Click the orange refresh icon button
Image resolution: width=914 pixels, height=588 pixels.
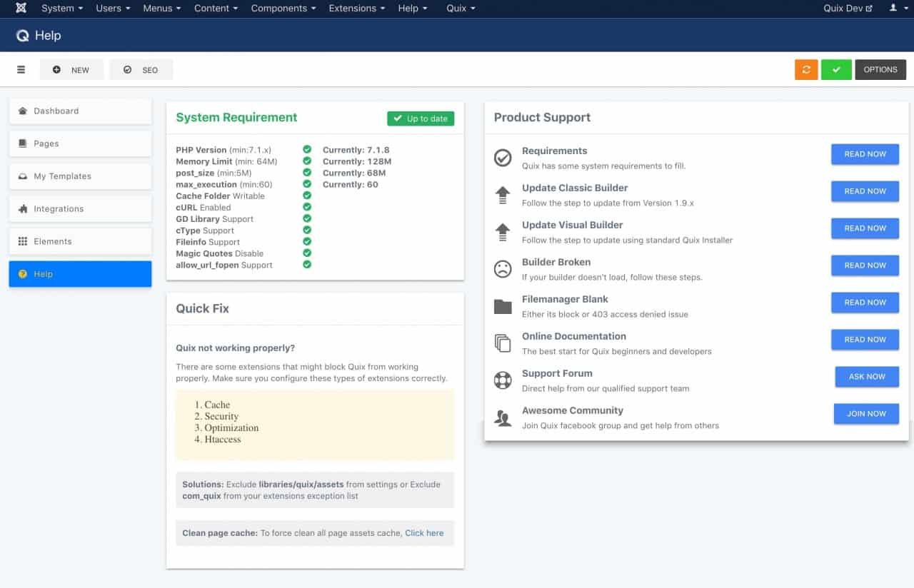(x=806, y=69)
